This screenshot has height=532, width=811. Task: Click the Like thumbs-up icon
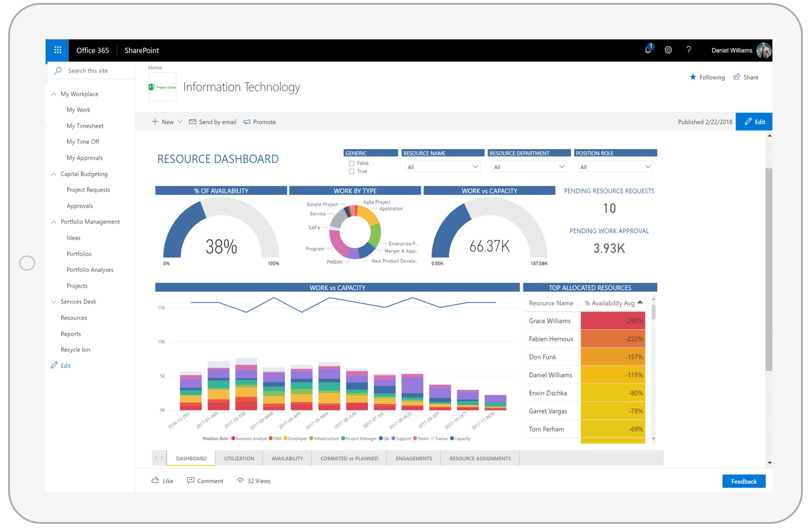pos(155,481)
